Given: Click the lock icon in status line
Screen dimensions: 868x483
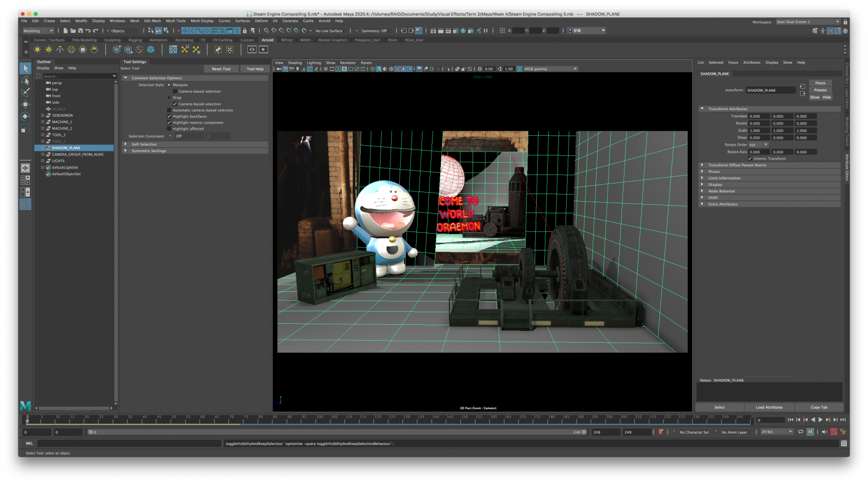Looking at the screenshot, I should 244,31.
